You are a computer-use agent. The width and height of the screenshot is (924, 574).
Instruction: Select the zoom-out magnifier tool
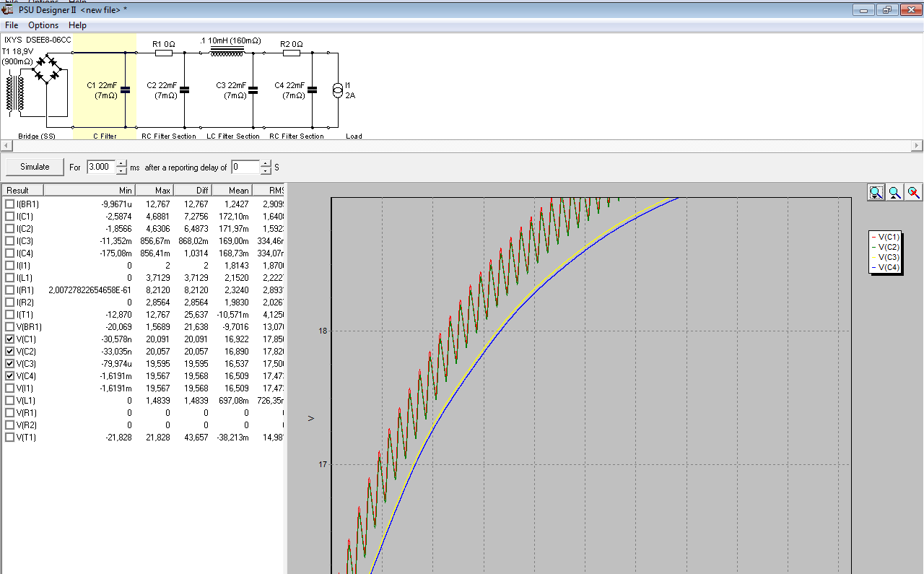[894, 192]
